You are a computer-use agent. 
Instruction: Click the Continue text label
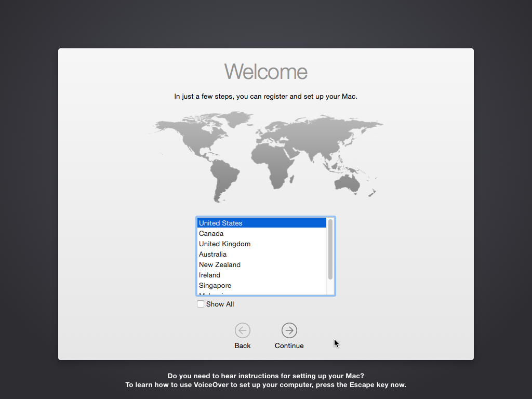pos(289,345)
